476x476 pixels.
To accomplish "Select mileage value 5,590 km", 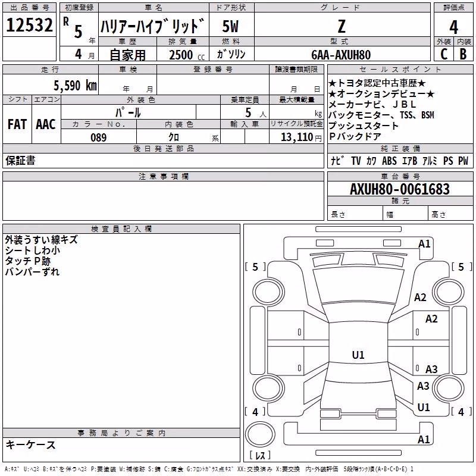I will tap(76, 86).
